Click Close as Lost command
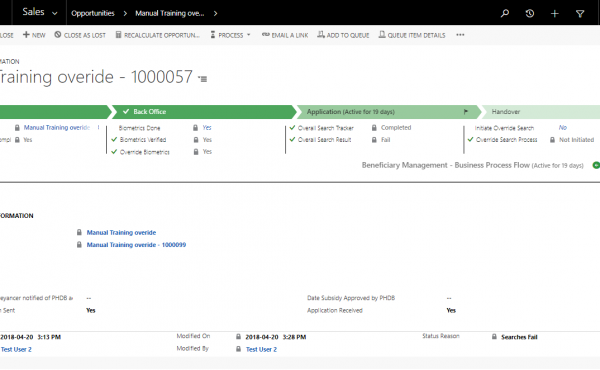The height and width of the screenshot is (370, 600). [x=80, y=35]
